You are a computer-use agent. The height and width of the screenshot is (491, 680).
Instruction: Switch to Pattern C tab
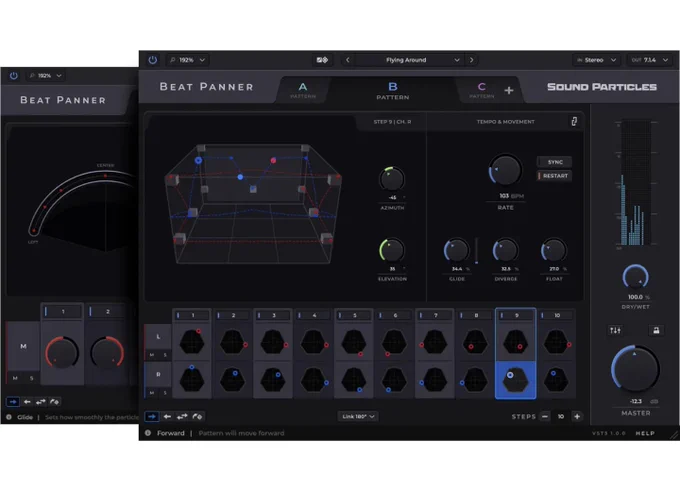click(481, 90)
